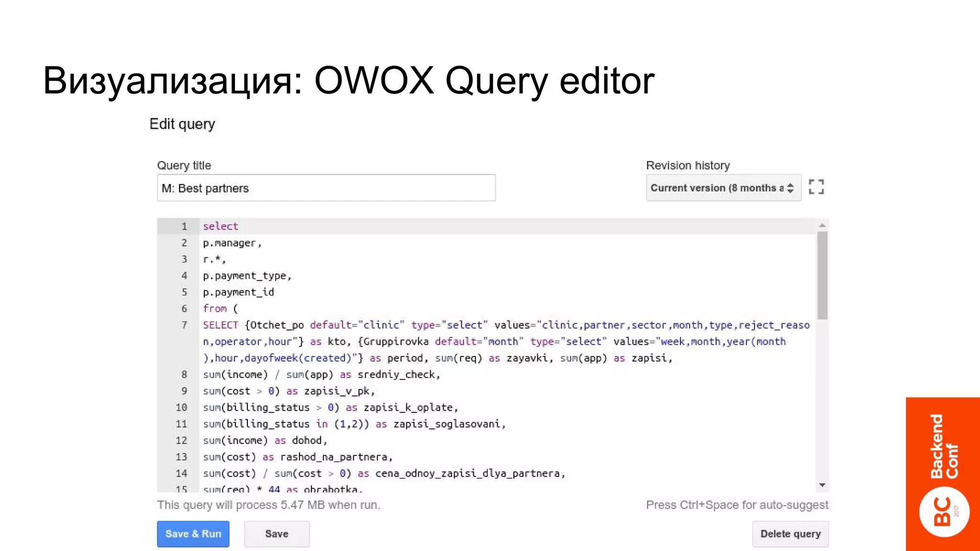The height and width of the screenshot is (551, 980).
Task: Click 'p.payment_id' on line 5
Action: 238,292
